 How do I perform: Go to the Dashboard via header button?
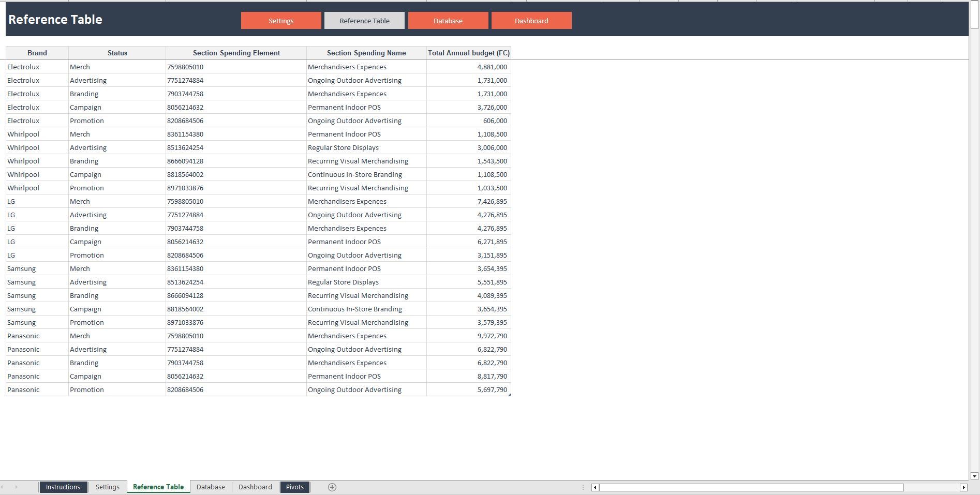[531, 21]
